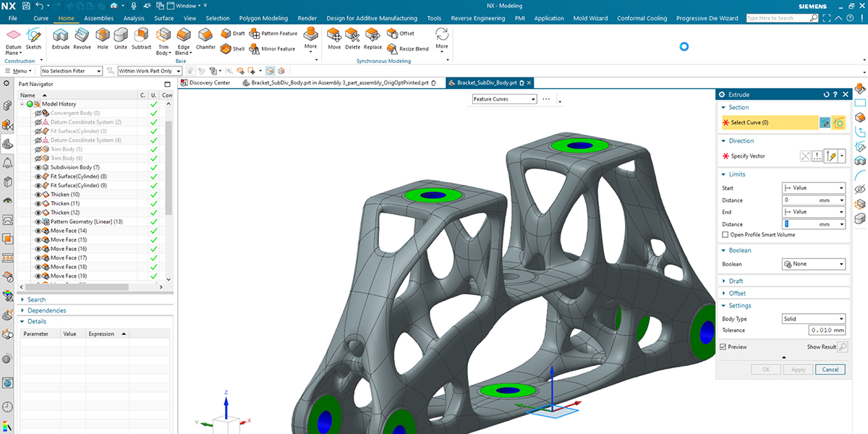Open the Body Type Solid dropdown
The image size is (868, 434).
coord(813,318)
